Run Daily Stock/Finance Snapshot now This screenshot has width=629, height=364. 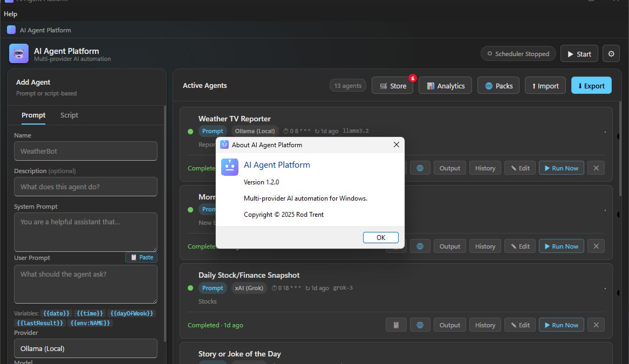tap(561, 325)
